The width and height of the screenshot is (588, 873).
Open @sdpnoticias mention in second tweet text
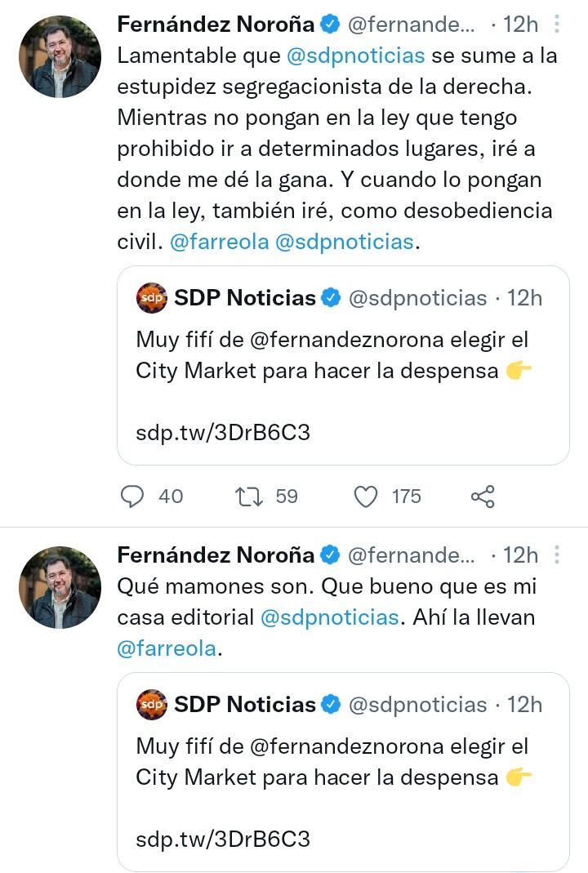click(x=329, y=617)
